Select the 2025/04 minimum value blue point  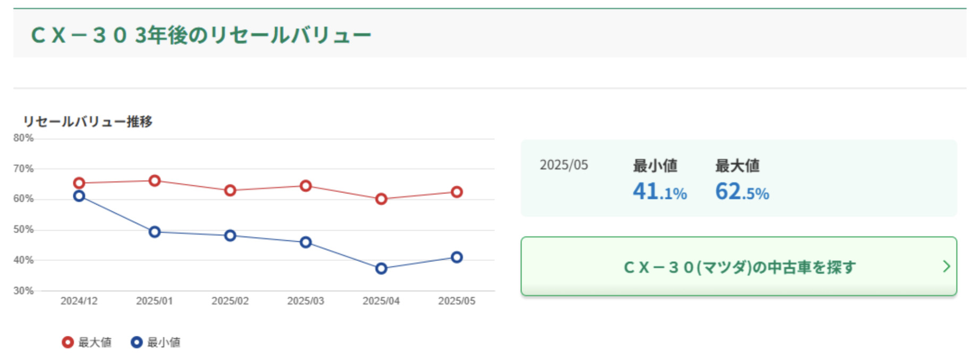(x=381, y=268)
